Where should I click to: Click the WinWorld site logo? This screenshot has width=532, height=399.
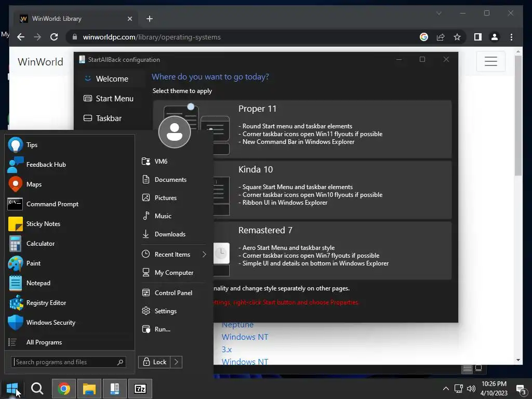[41, 62]
